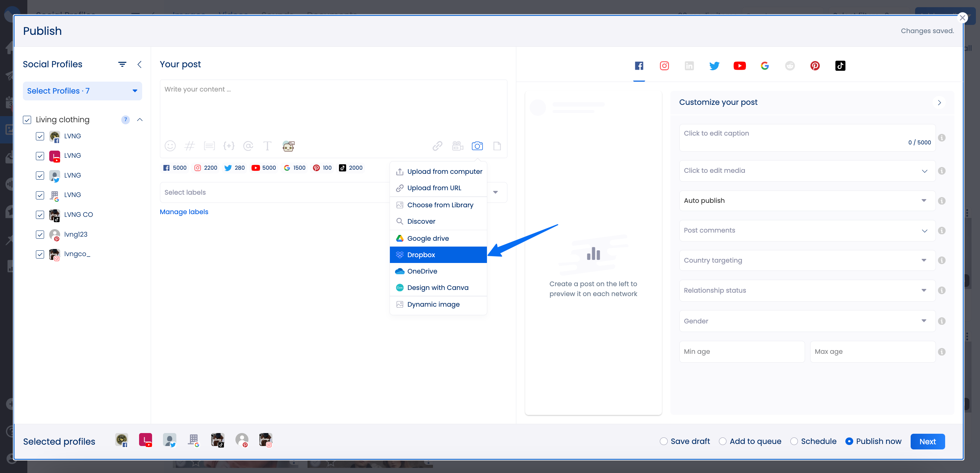Toggle Living clothing group checkbox
This screenshot has height=473, width=980.
27,120
